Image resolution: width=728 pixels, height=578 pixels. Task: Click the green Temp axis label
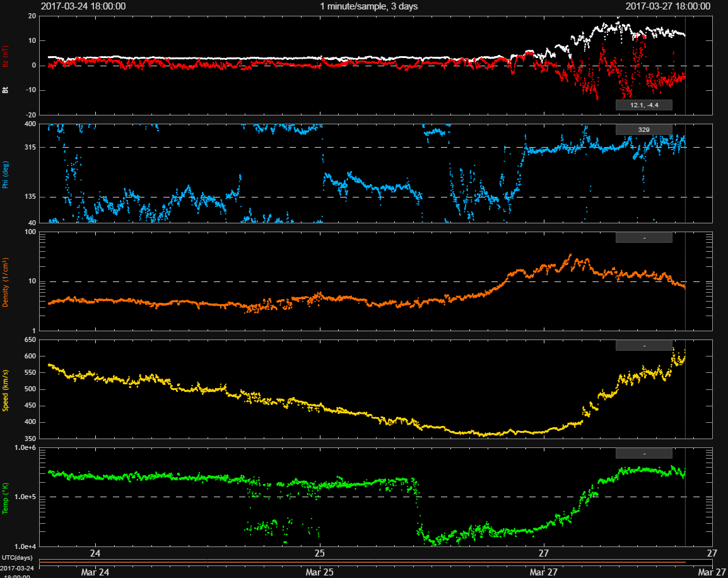click(6, 498)
